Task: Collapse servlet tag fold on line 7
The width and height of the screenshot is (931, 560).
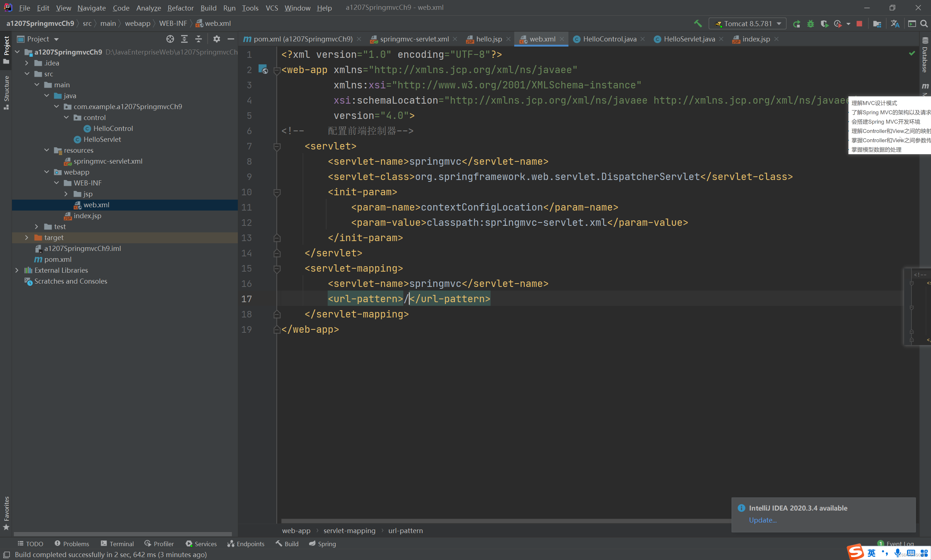Action: coord(277,147)
